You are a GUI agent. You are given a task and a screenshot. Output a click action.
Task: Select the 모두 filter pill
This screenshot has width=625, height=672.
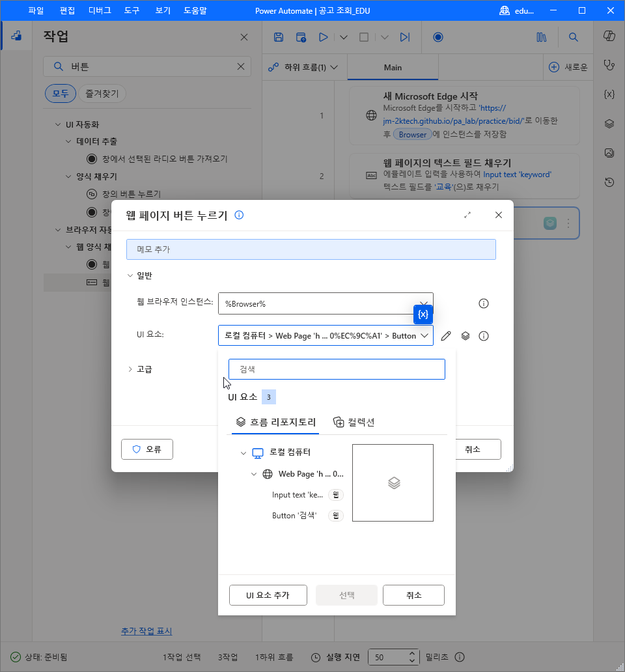(61, 93)
